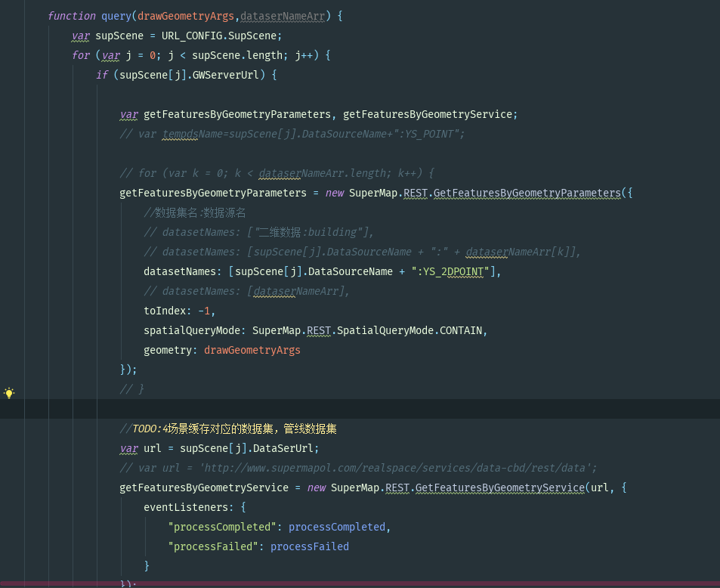Image resolution: width=720 pixels, height=588 pixels.
Task: Click DataSerUrl in the url declaration
Action: click(x=283, y=448)
